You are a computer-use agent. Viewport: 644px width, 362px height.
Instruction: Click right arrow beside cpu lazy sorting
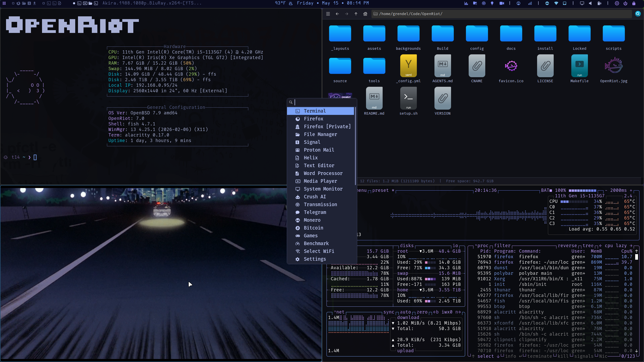tap(631, 246)
